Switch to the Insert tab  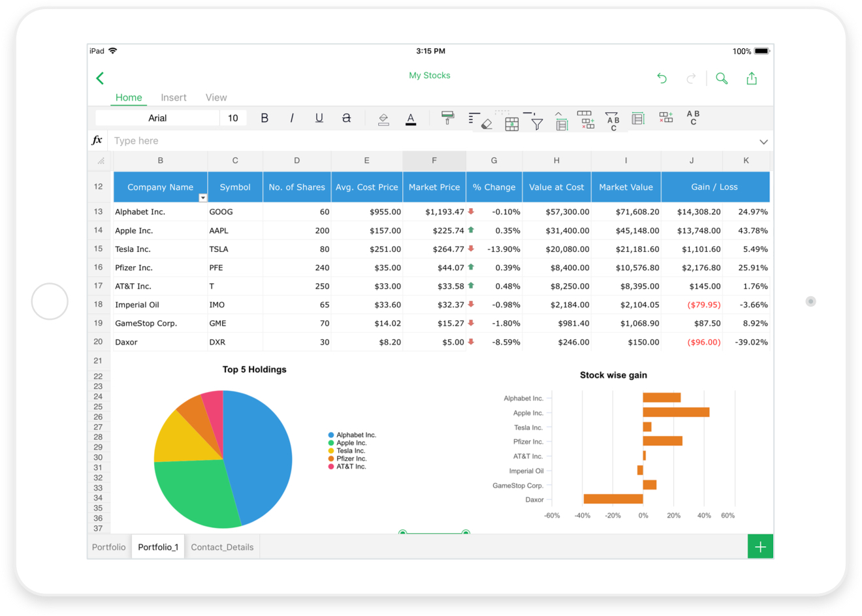pos(173,97)
